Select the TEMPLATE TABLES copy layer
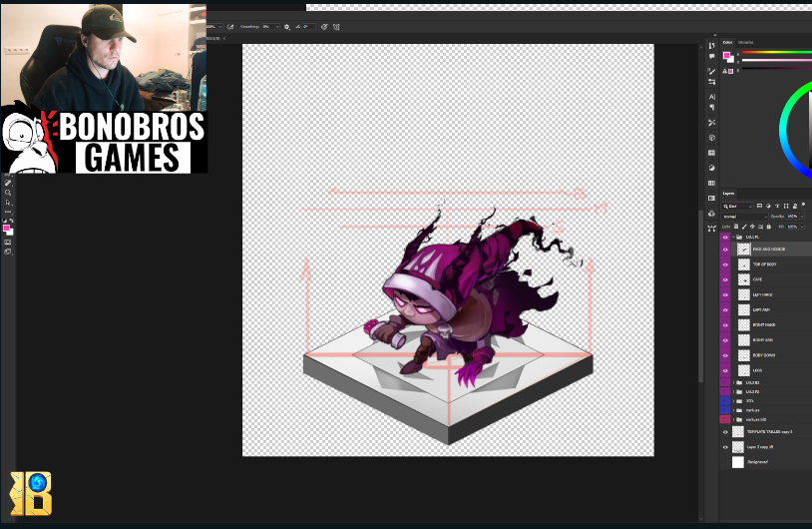The width and height of the screenshot is (812, 529). 771,431
